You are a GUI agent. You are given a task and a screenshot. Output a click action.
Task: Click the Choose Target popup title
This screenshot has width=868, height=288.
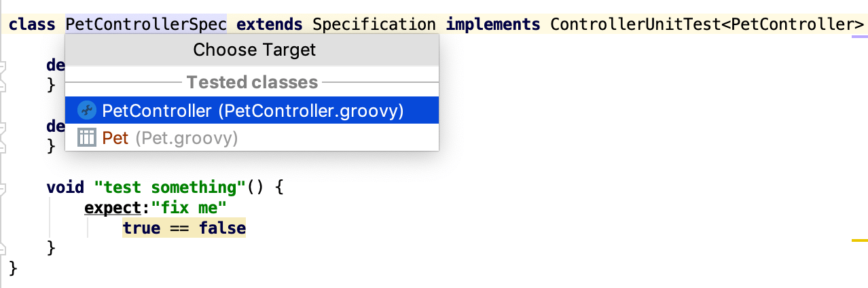(x=254, y=50)
